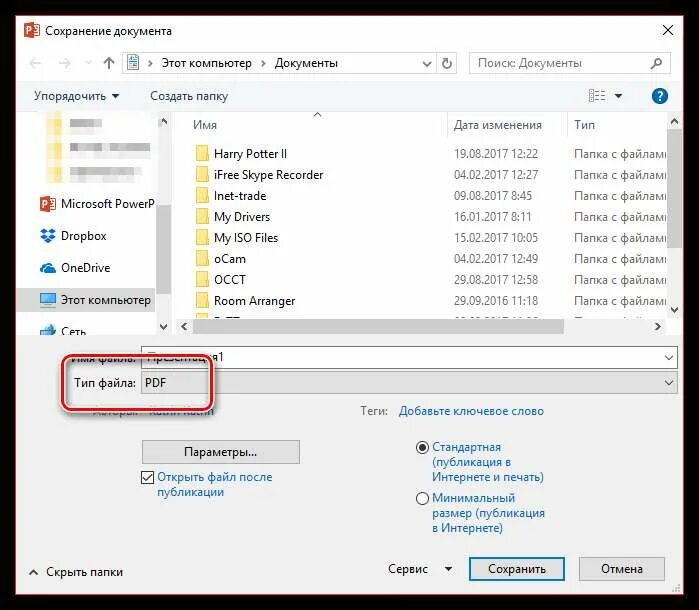Change view with the view layout icon
This screenshot has width=699, height=610.
[x=597, y=96]
